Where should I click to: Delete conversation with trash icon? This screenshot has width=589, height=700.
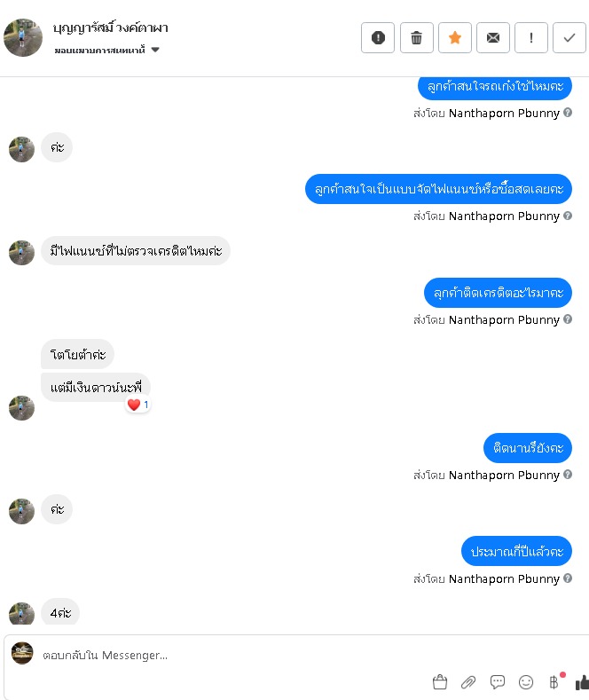416,38
